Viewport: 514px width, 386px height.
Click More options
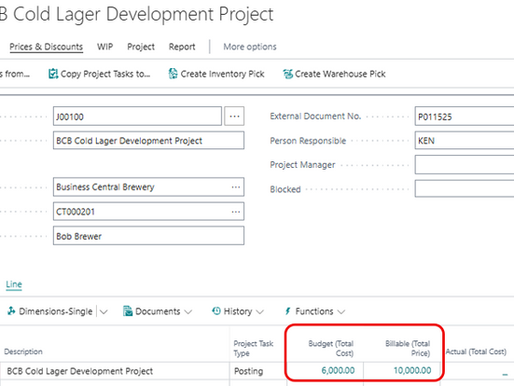(x=250, y=47)
